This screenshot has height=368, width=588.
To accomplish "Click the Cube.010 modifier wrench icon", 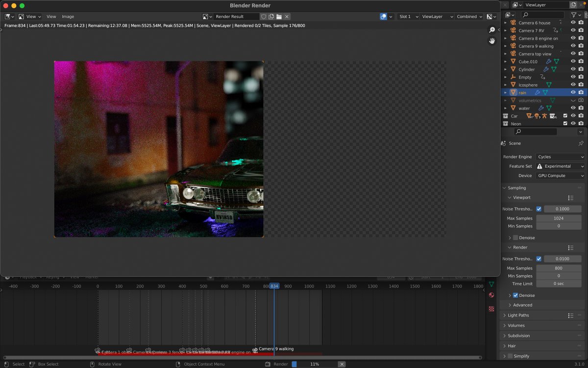I will click(x=548, y=62).
